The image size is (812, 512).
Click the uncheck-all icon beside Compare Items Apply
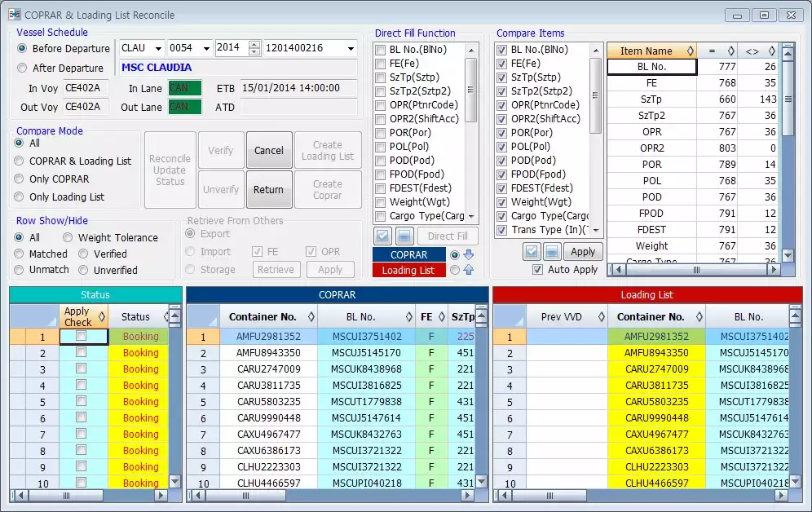tap(552, 252)
